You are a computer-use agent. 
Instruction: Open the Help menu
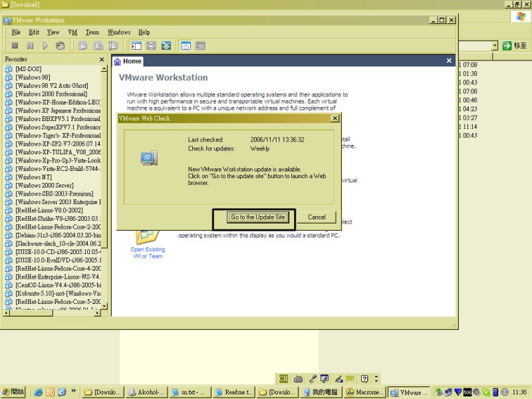[x=144, y=32]
